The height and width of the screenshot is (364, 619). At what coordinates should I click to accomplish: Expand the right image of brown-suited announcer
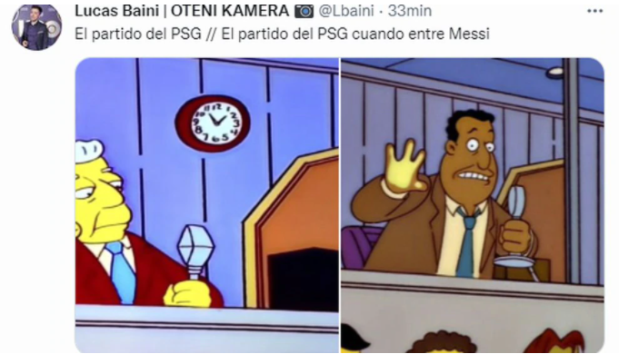[473, 205]
